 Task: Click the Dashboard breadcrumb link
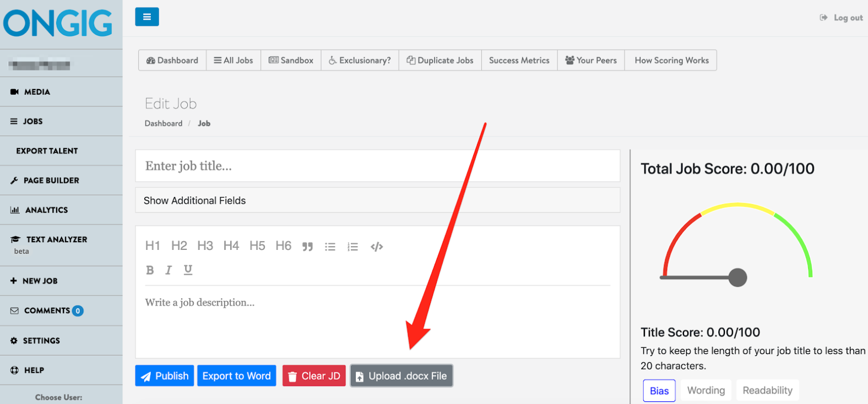point(164,123)
